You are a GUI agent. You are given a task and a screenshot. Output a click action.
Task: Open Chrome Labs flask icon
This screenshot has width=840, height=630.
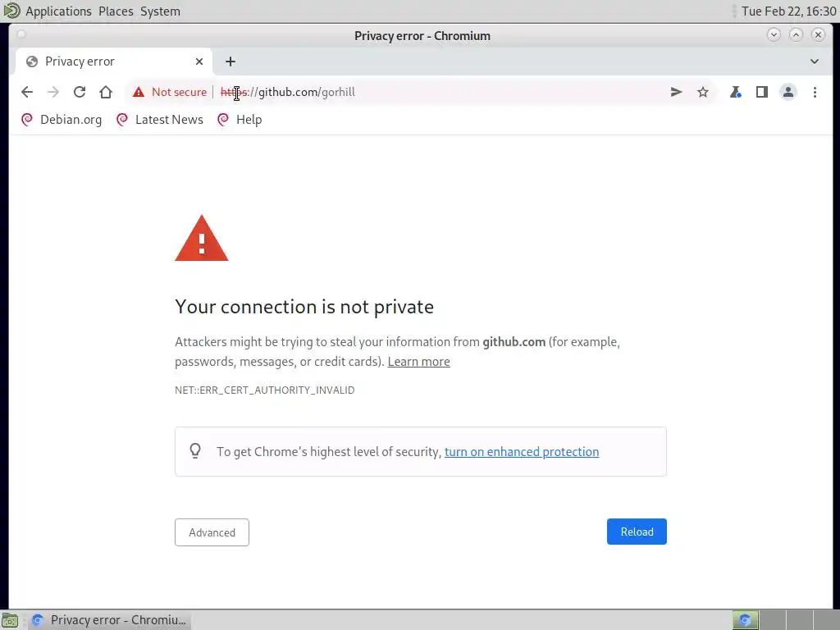click(x=736, y=92)
